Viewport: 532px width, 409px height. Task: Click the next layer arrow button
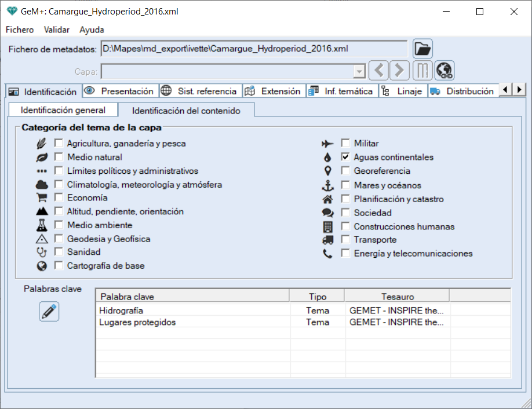pyautogui.click(x=399, y=71)
